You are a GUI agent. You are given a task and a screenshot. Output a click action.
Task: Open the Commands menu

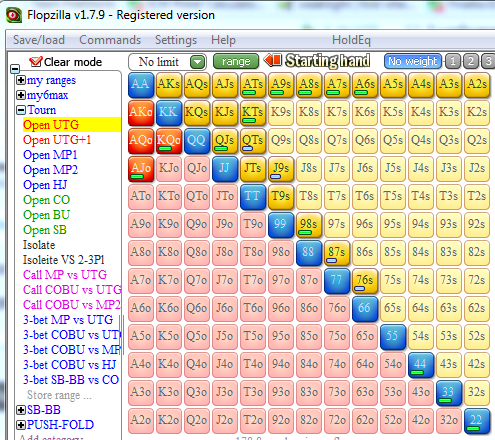110,40
